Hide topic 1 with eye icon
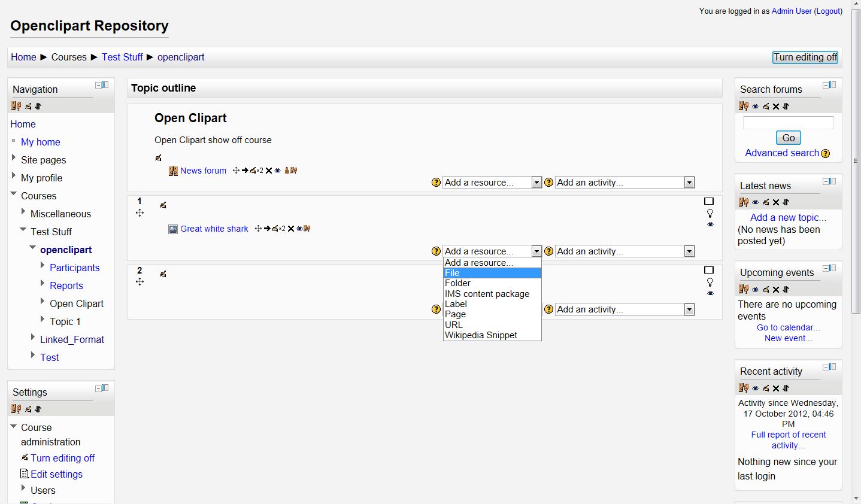The width and height of the screenshot is (861, 504). click(x=710, y=224)
